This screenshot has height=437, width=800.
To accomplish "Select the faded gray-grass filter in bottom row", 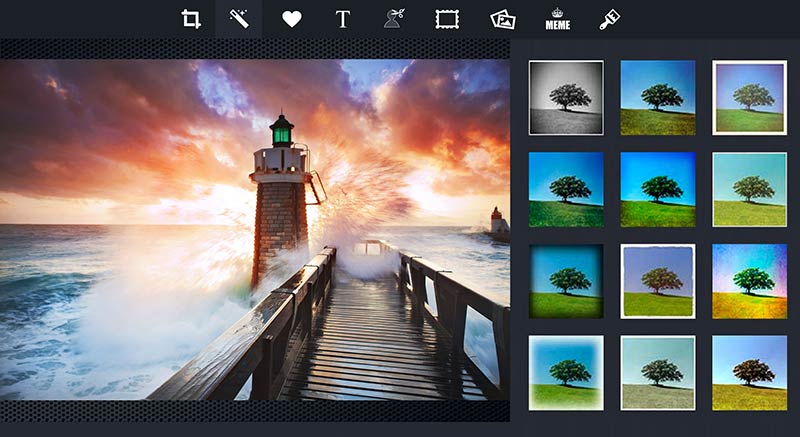I will point(658,372).
